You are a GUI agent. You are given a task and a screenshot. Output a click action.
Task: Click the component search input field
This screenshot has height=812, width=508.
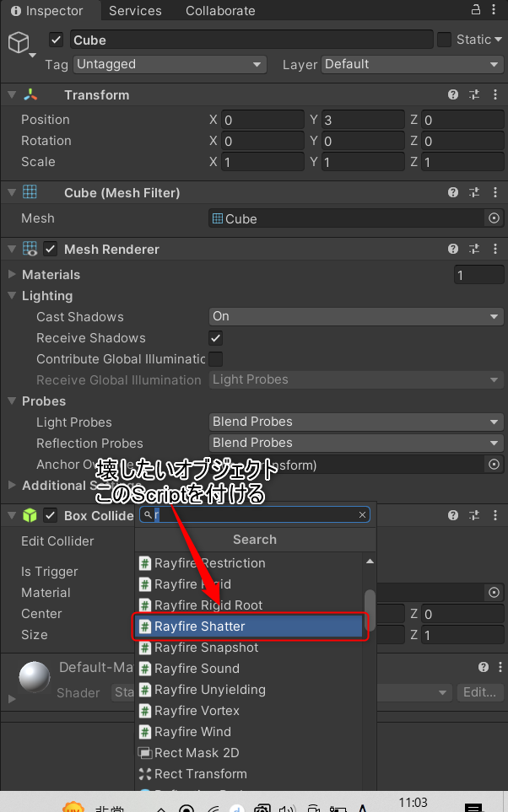click(255, 514)
